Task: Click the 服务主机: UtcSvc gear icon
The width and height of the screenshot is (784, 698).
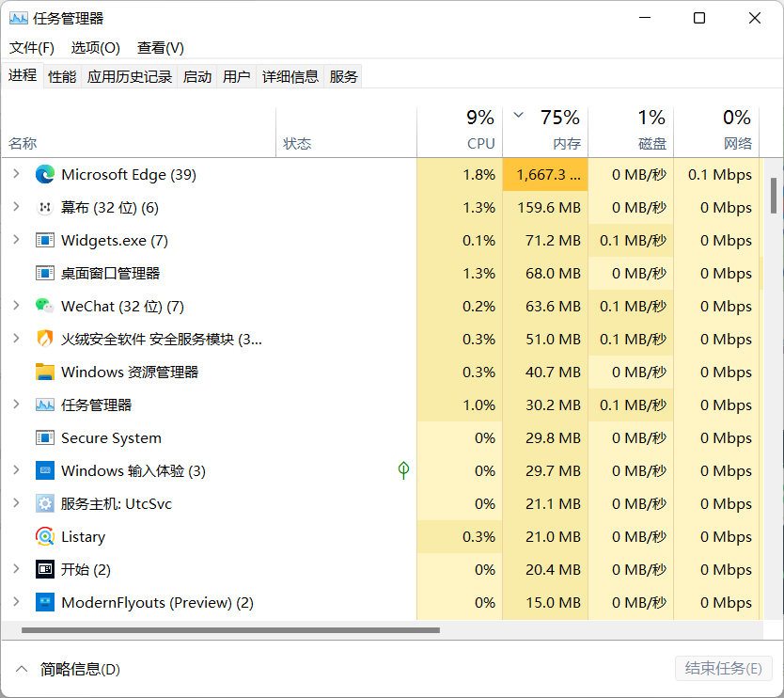Action: click(45, 503)
